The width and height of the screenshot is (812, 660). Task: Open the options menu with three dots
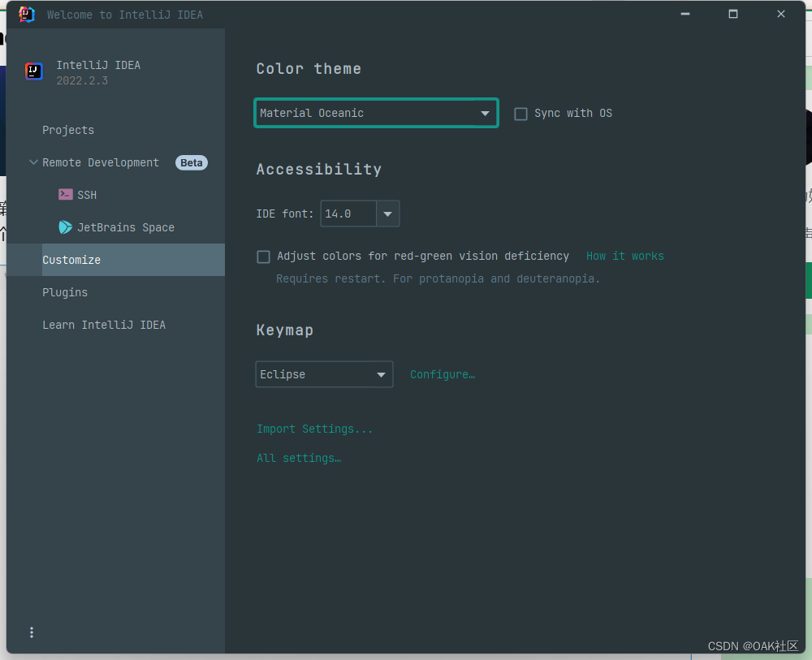click(x=32, y=632)
